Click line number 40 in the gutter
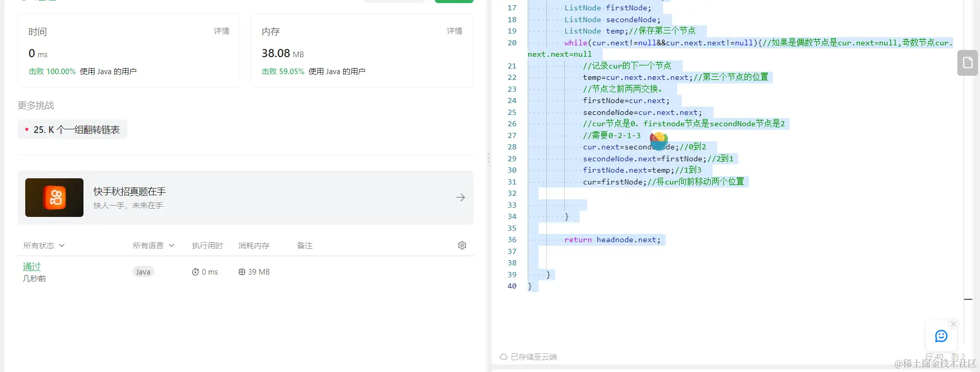 pos(512,286)
